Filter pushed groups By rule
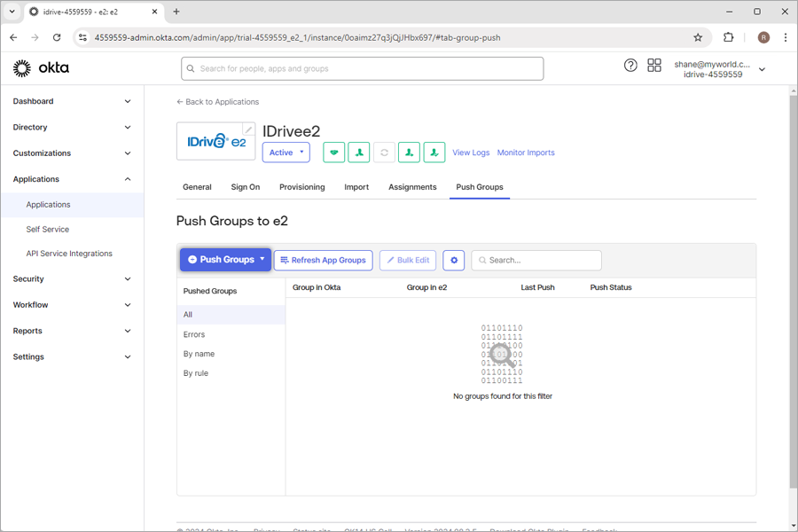The image size is (798, 532). 231,373
